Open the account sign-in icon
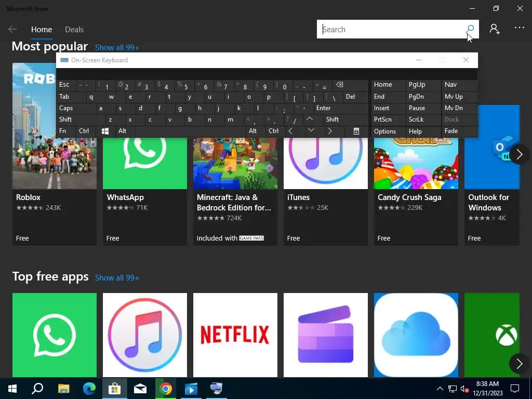This screenshot has height=399, width=532. [495, 29]
